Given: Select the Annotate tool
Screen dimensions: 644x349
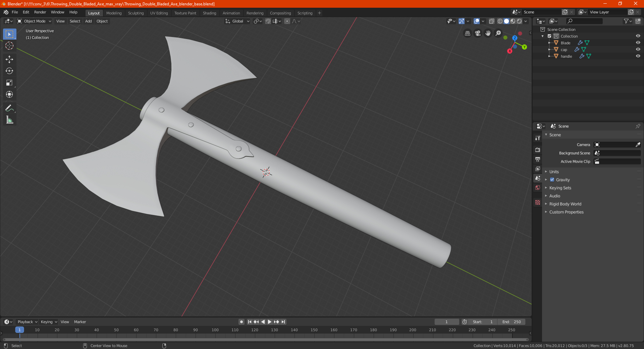Looking at the screenshot, I should tap(9, 108).
